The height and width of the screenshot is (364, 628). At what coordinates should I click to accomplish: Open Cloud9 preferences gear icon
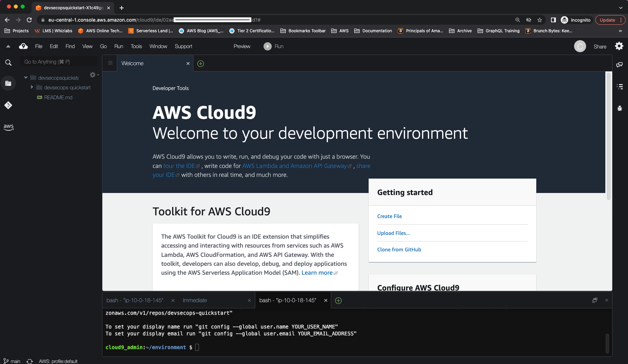pyautogui.click(x=619, y=46)
